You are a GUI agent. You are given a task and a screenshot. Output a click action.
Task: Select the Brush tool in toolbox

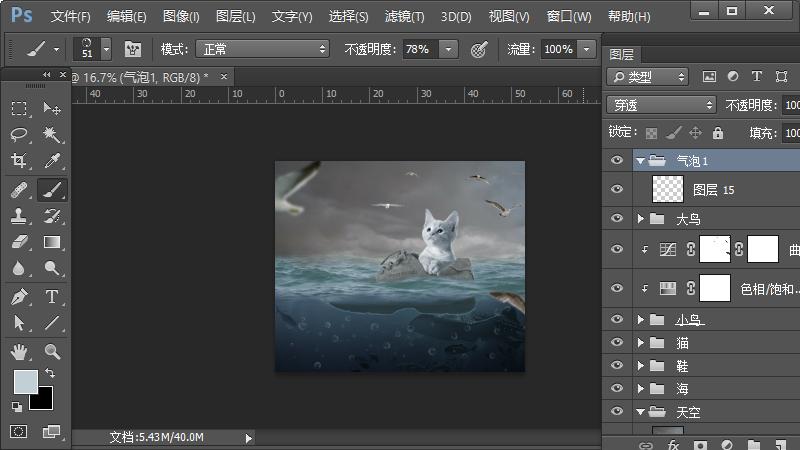pos(52,190)
